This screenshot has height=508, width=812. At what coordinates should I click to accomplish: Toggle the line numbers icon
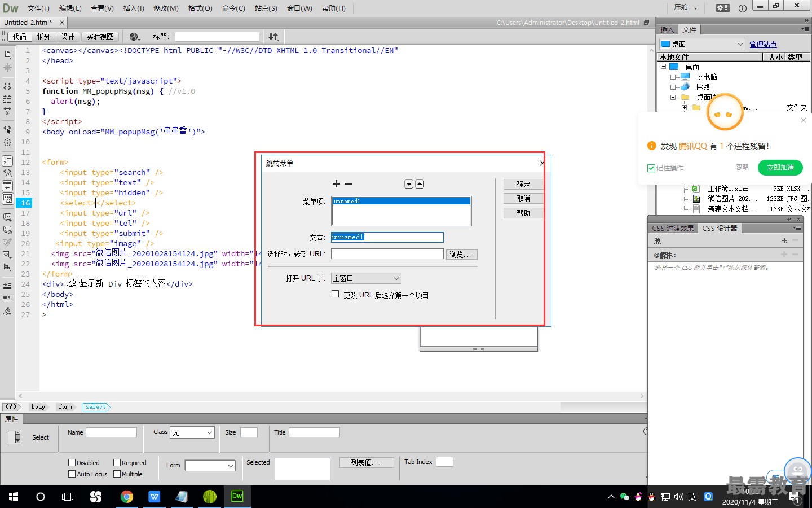7,161
